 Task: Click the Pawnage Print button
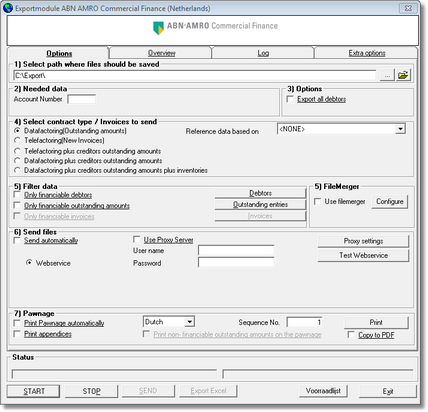[x=376, y=322]
